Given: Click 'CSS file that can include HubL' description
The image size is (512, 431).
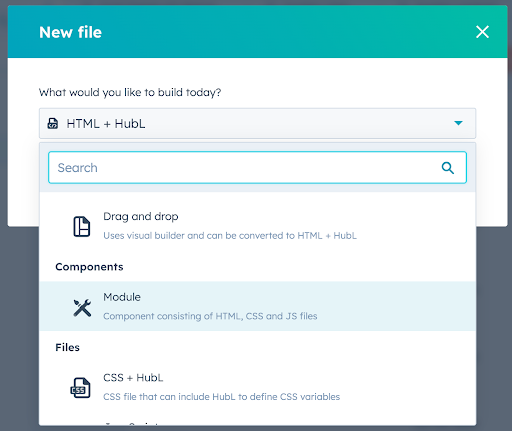Looking at the screenshot, I should [x=221, y=397].
